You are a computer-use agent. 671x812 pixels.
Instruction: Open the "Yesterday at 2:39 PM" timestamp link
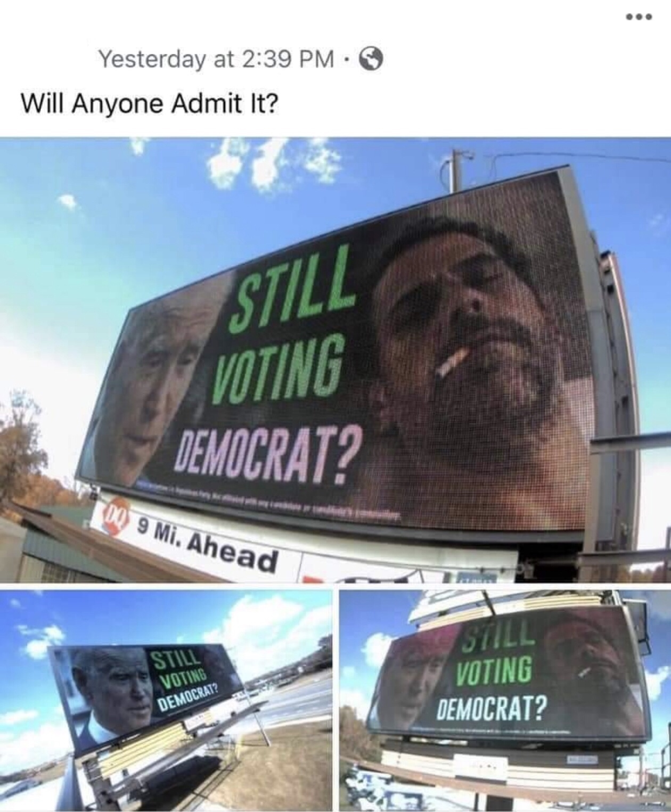[217, 59]
